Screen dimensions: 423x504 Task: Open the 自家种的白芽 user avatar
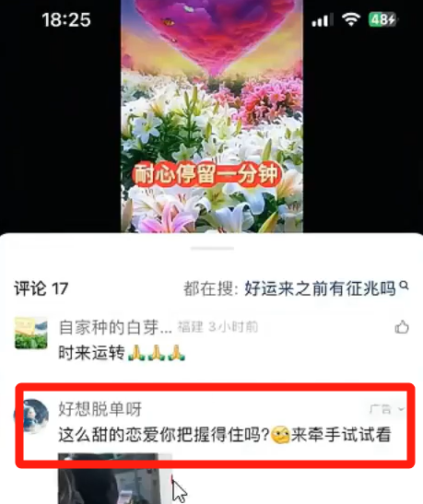click(x=31, y=333)
